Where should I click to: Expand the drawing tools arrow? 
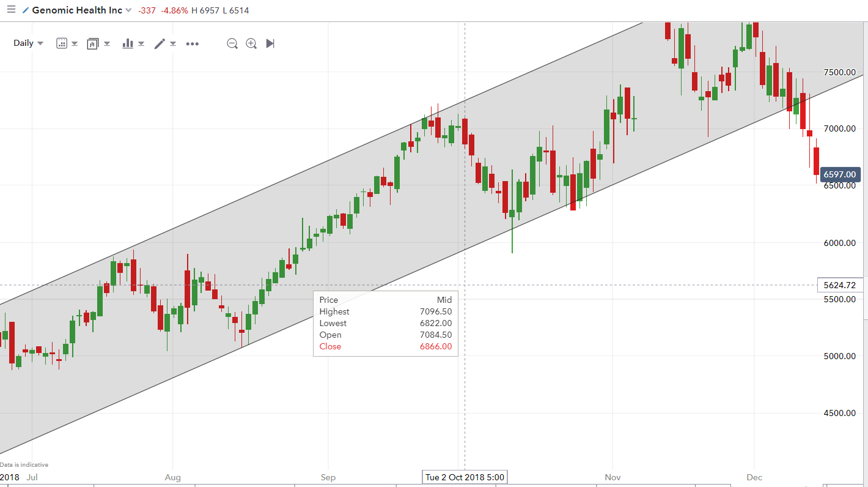click(x=173, y=43)
